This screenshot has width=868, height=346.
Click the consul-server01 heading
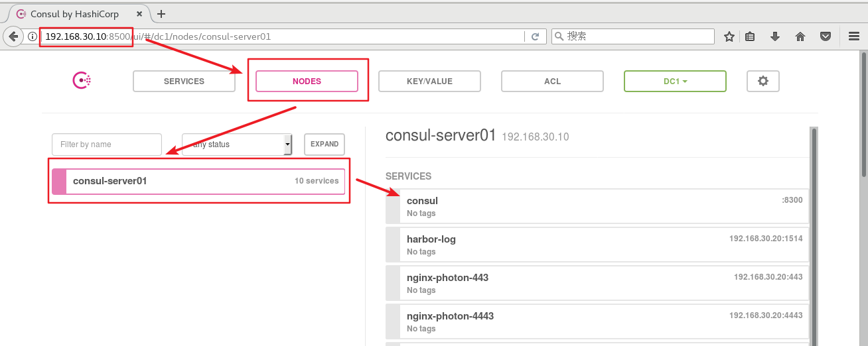441,135
